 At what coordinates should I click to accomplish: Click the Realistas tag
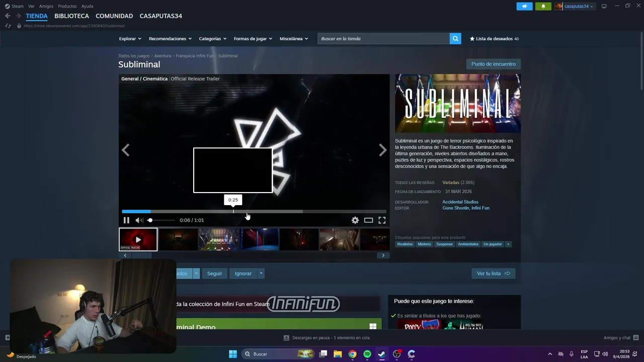click(405, 244)
